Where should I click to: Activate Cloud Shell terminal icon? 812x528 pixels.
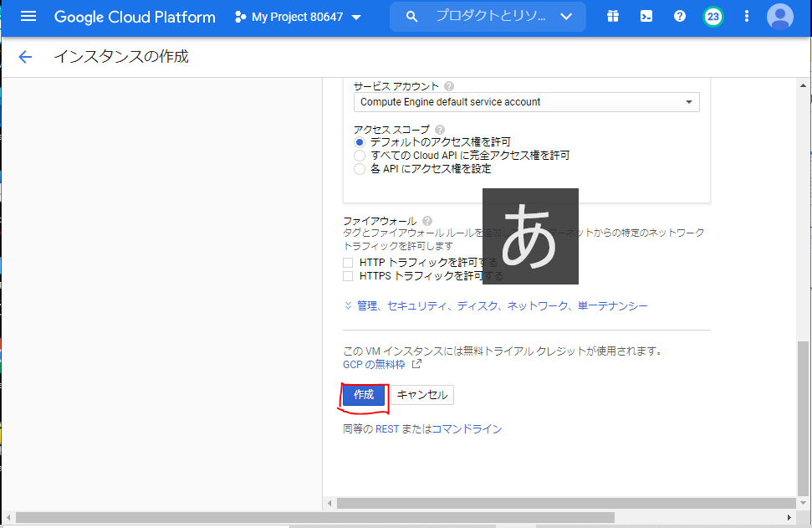(x=646, y=16)
